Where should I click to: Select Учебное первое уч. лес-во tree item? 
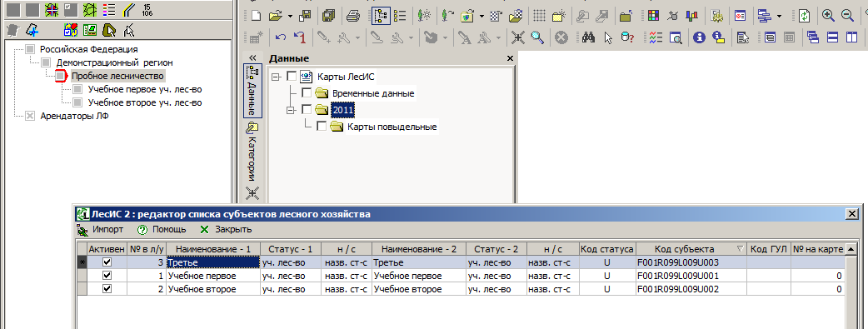click(145, 89)
